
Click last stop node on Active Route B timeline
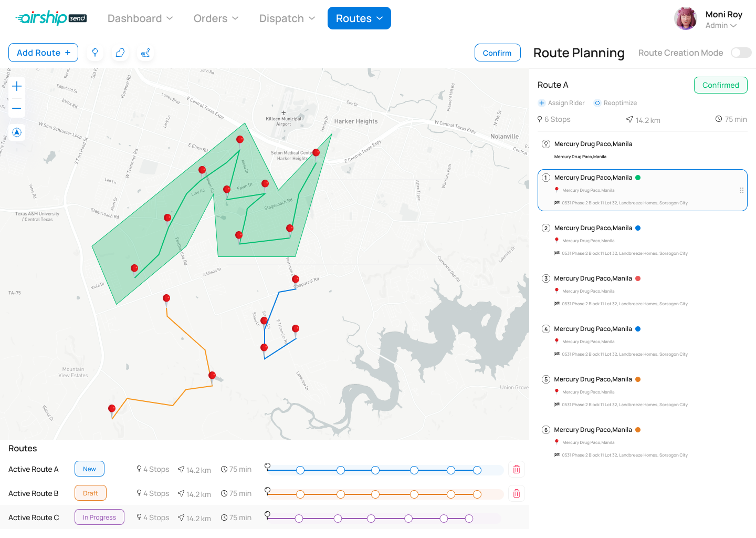(x=477, y=494)
